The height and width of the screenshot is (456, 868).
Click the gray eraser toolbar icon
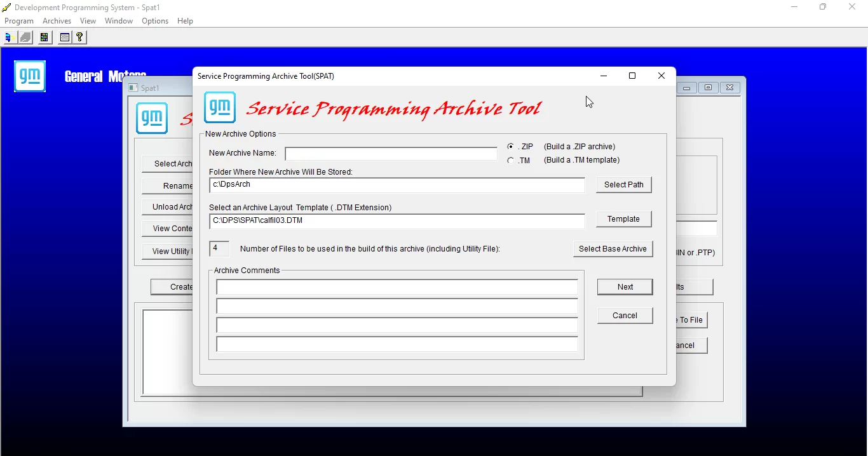(x=25, y=37)
